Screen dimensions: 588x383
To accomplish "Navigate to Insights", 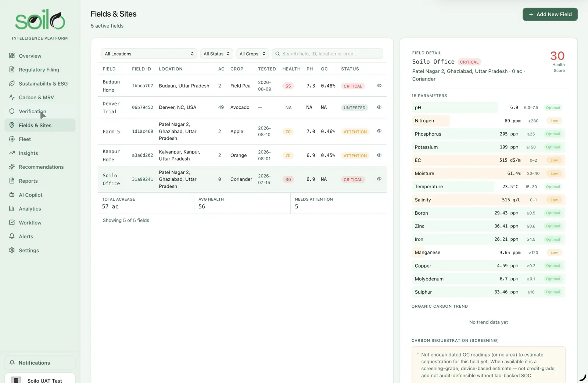I will [40, 153].
